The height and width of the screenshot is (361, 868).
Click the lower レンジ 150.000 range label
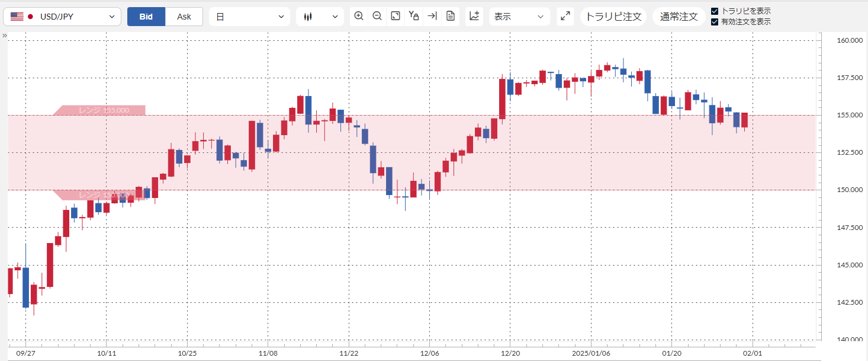99,195
